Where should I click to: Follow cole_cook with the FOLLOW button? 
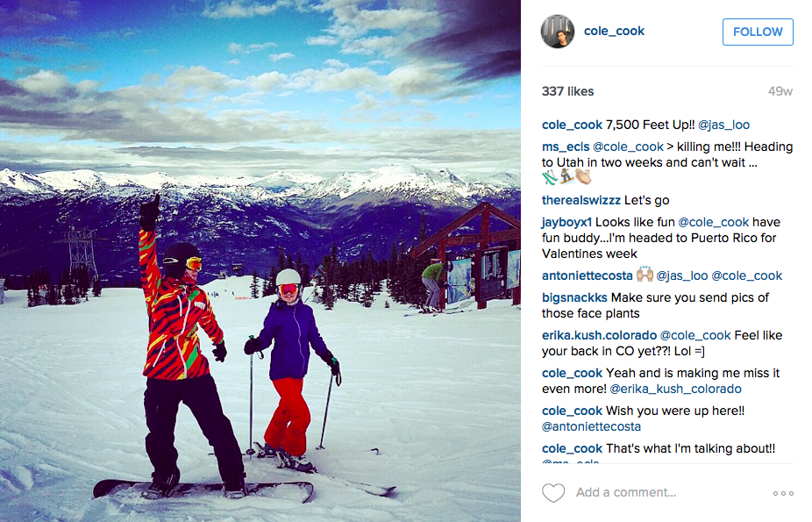pyautogui.click(x=758, y=32)
